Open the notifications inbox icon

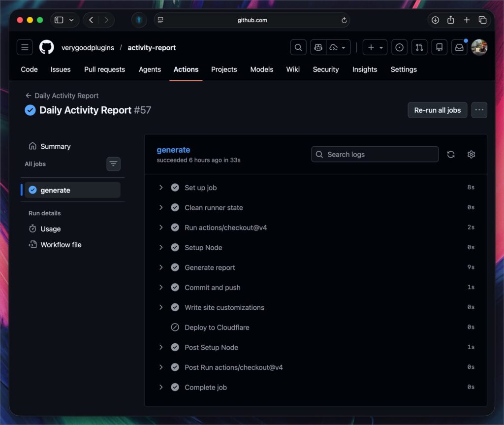tap(459, 48)
